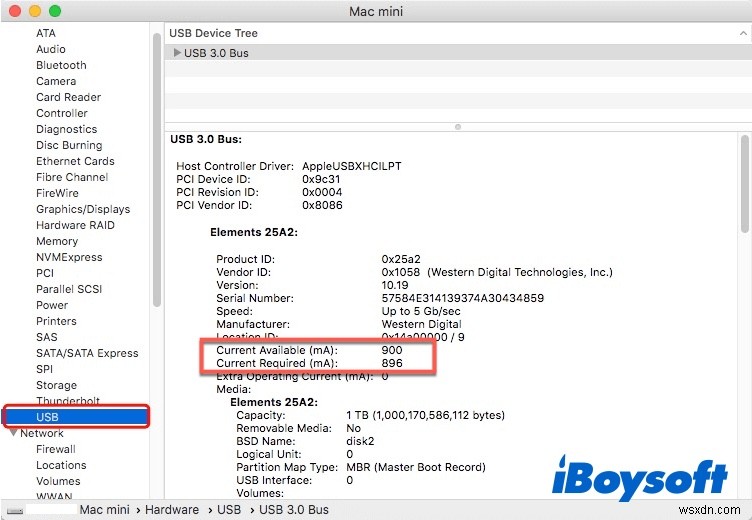Click the Capacity value 1 TB

click(x=425, y=415)
